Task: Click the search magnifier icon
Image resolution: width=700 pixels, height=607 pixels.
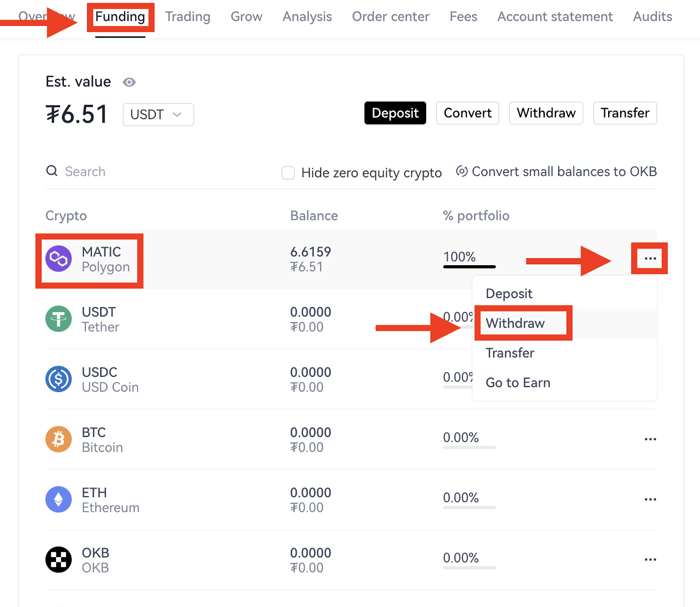Action: click(x=52, y=171)
